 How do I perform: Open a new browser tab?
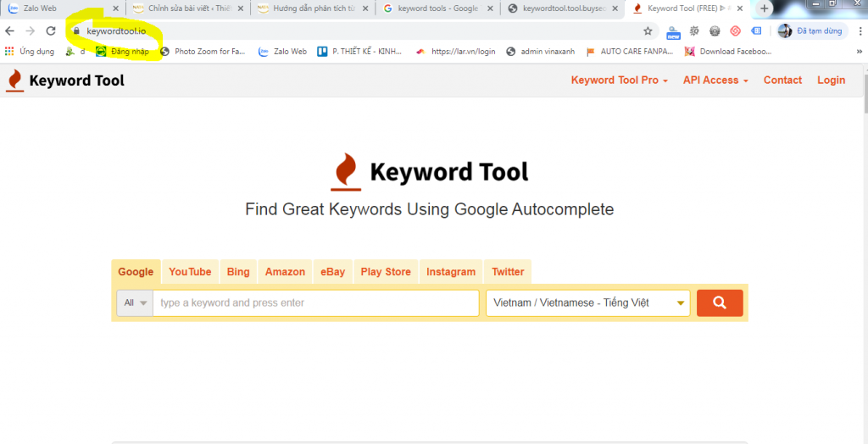(765, 8)
